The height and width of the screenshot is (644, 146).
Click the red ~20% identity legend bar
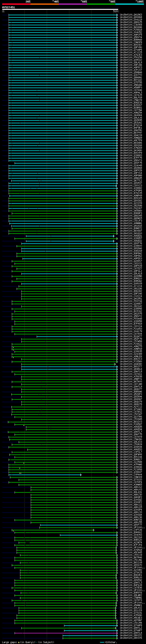pyautogui.click(x=16, y=4)
